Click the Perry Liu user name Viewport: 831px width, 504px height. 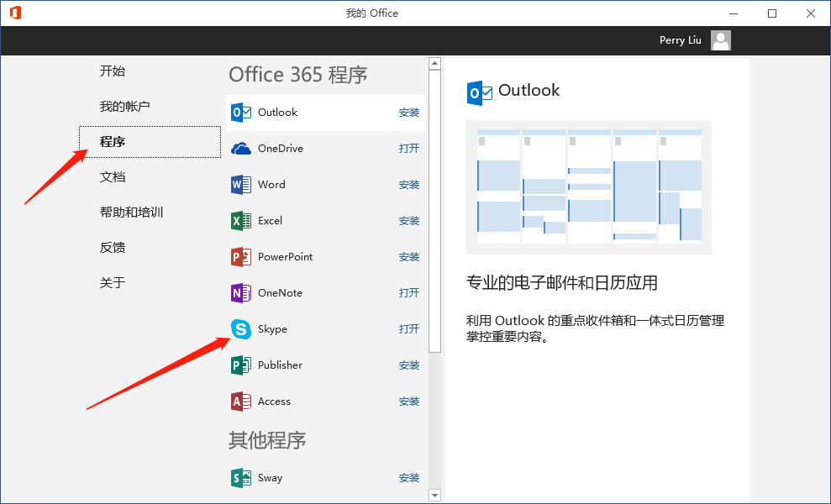pos(680,40)
